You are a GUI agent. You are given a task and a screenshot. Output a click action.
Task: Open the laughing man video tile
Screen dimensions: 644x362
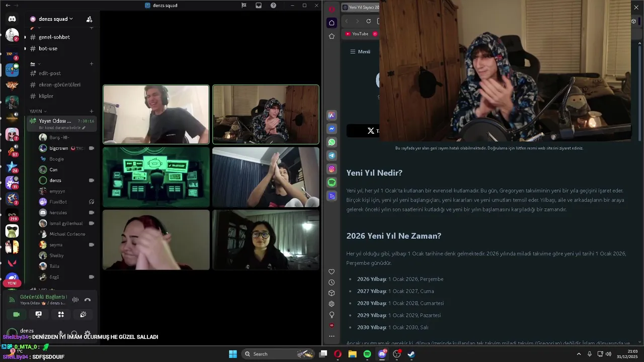pyautogui.click(x=156, y=115)
